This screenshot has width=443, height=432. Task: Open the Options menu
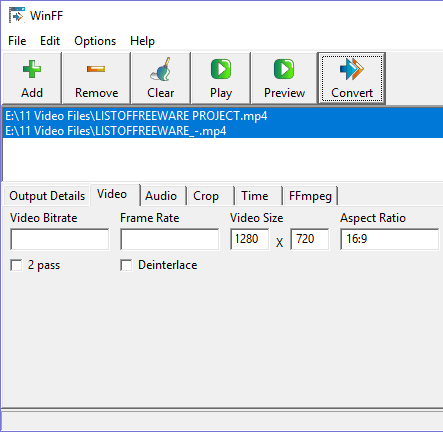pos(95,41)
